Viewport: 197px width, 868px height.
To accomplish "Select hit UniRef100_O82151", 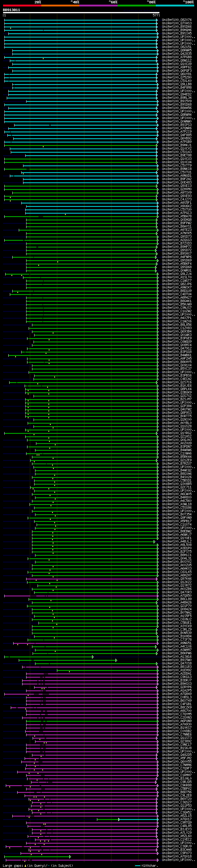I will 177,47.
